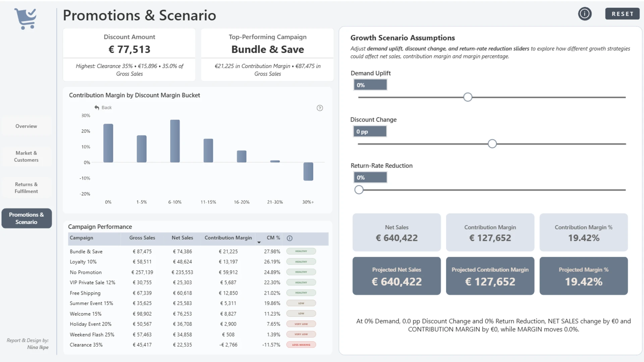Click VERY LOW badge on Weekend Flash 25% row
This screenshot has height=362, width=644.
[x=301, y=335]
